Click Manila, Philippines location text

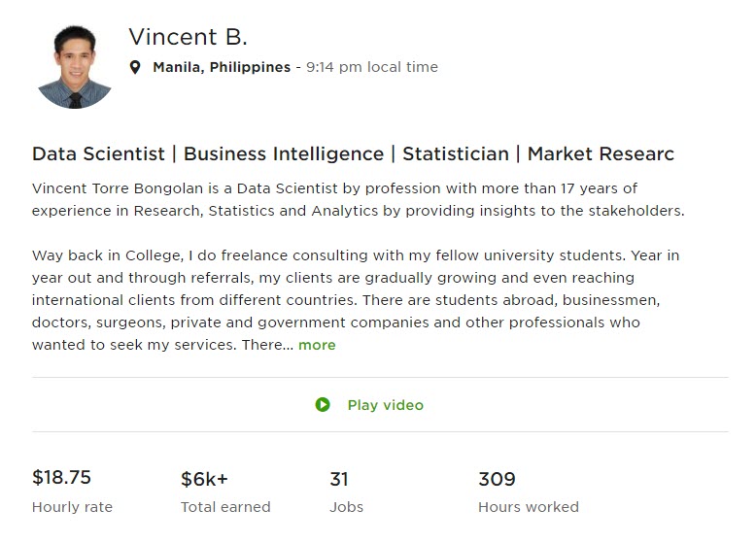[222, 67]
